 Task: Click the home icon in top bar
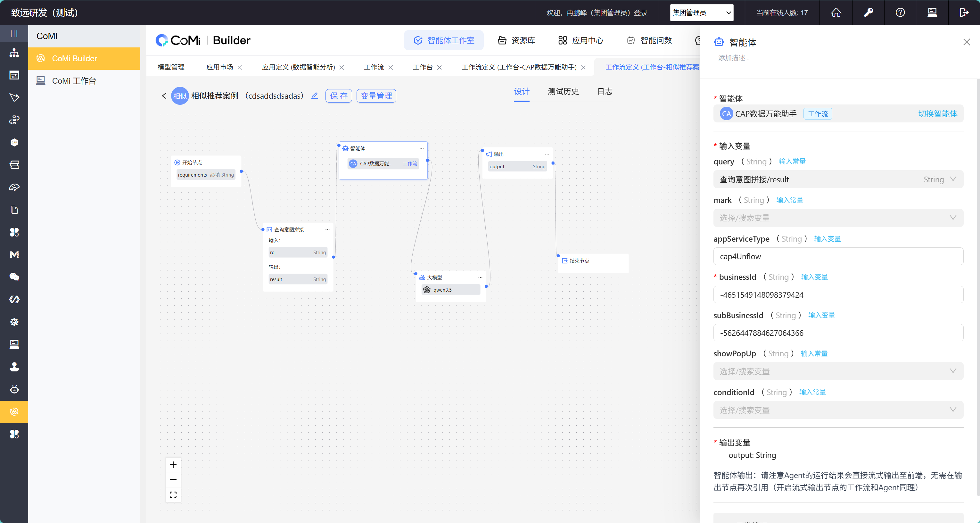pyautogui.click(x=836, y=12)
